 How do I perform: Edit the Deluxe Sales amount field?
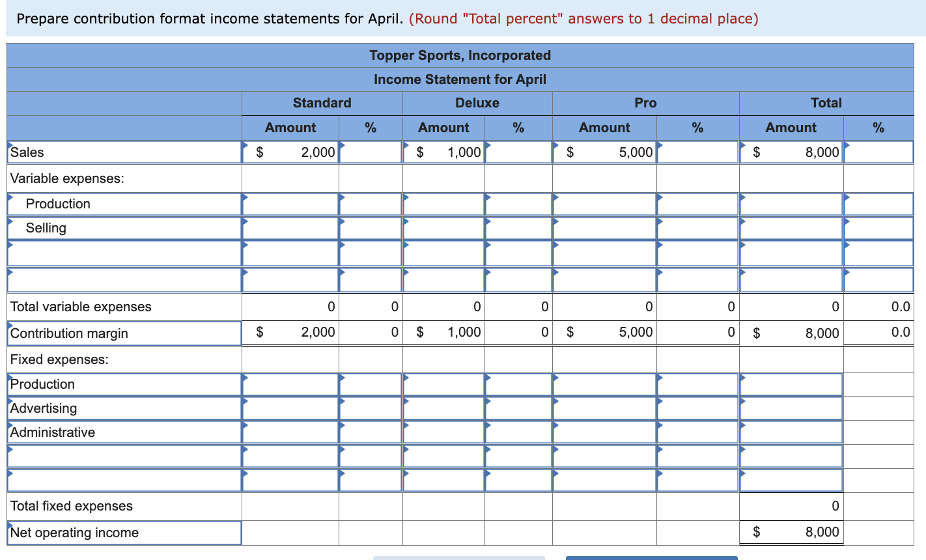point(443,152)
